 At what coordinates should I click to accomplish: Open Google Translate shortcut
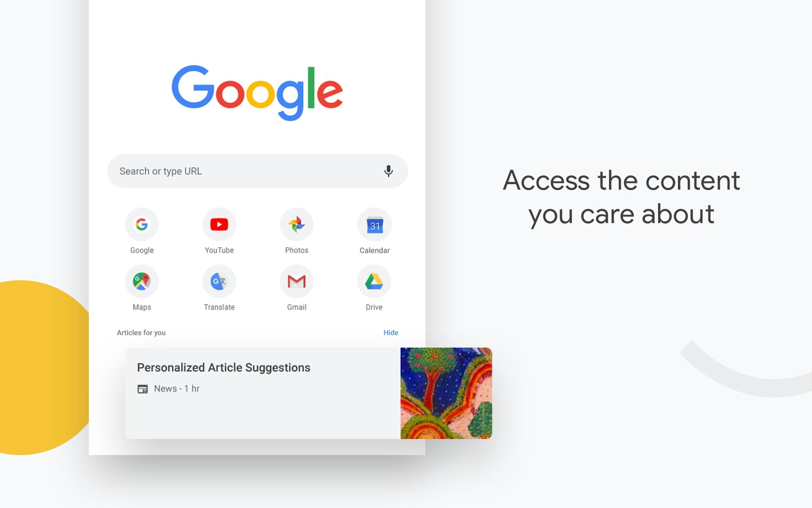[219, 281]
